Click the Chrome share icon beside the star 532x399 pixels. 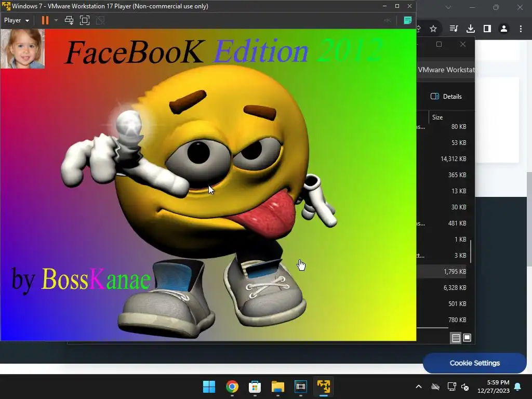(418, 29)
